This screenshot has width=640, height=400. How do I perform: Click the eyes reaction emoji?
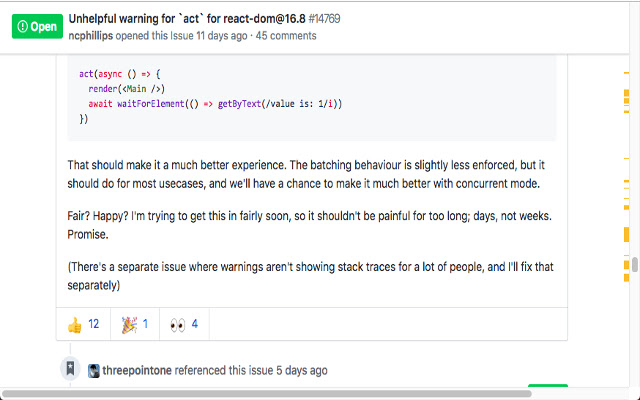pyautogui.click(x=178, y=324)
